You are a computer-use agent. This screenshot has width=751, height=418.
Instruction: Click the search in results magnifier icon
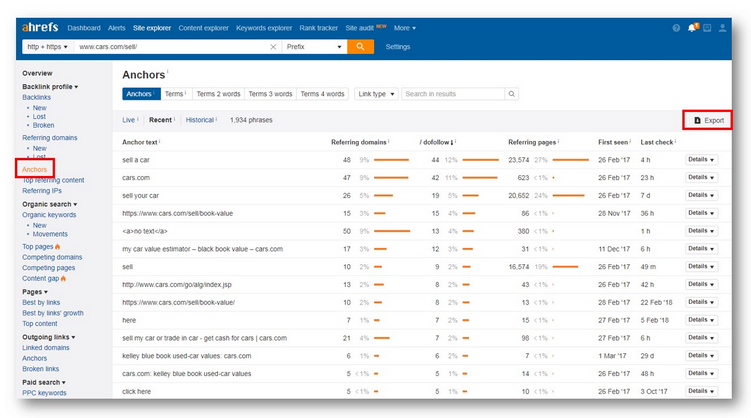pos(512,94)
